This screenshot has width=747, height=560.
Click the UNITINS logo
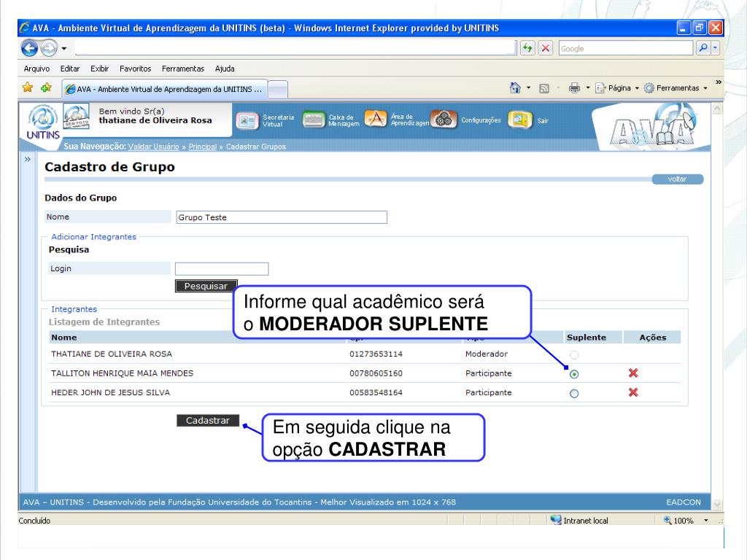(43, 122)
